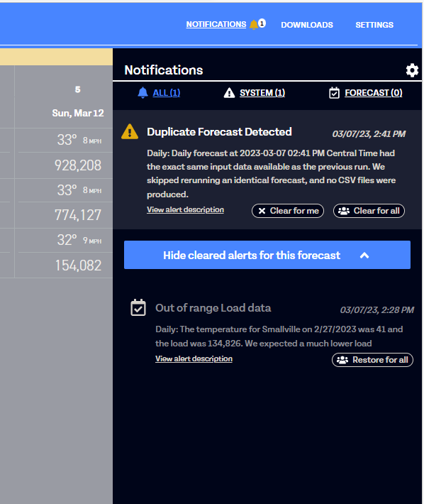Open SETTINGS in top bar
Screen dimensions: 424x504
point(374,25)
